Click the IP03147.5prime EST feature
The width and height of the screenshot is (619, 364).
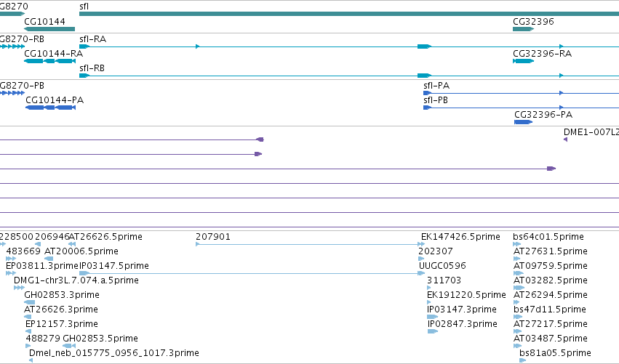click(252, 273)
